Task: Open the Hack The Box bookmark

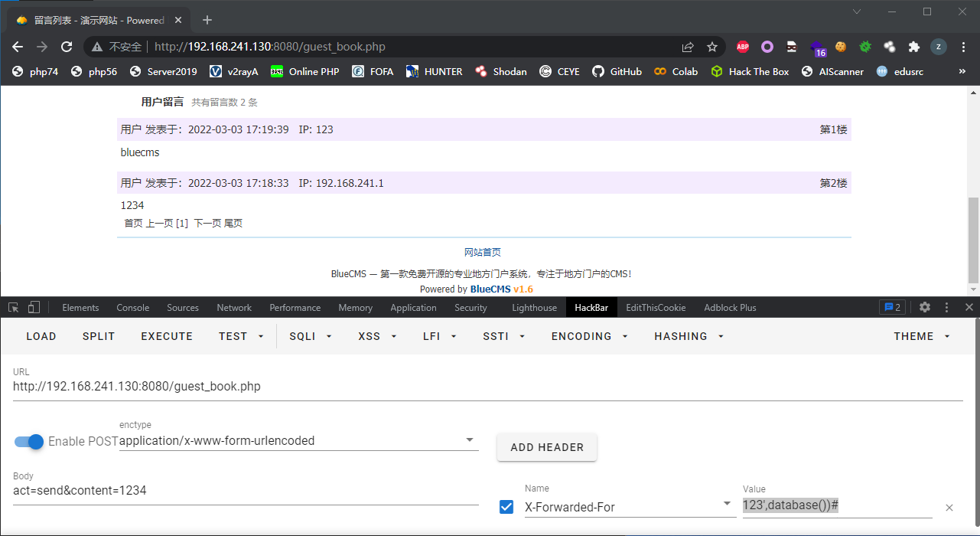Action: tap(749, 71)
